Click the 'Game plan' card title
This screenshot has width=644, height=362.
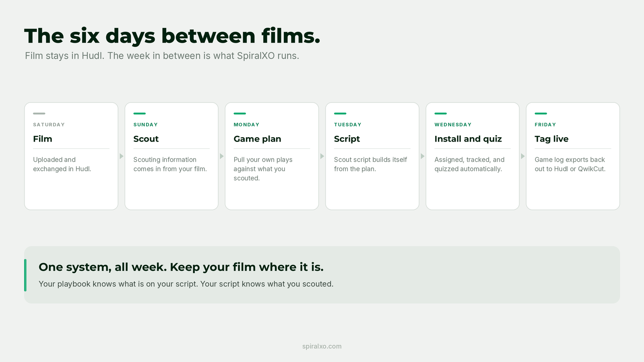258,139
